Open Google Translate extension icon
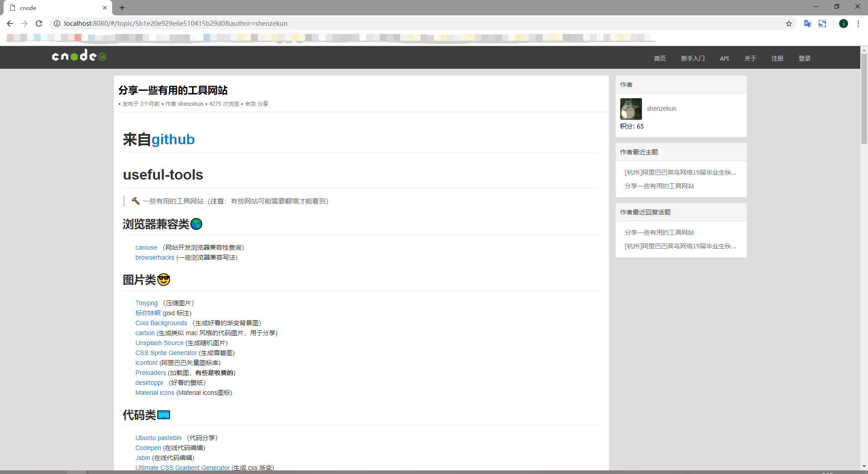Screen dimensions: 868x474 [x=808, y=24]
